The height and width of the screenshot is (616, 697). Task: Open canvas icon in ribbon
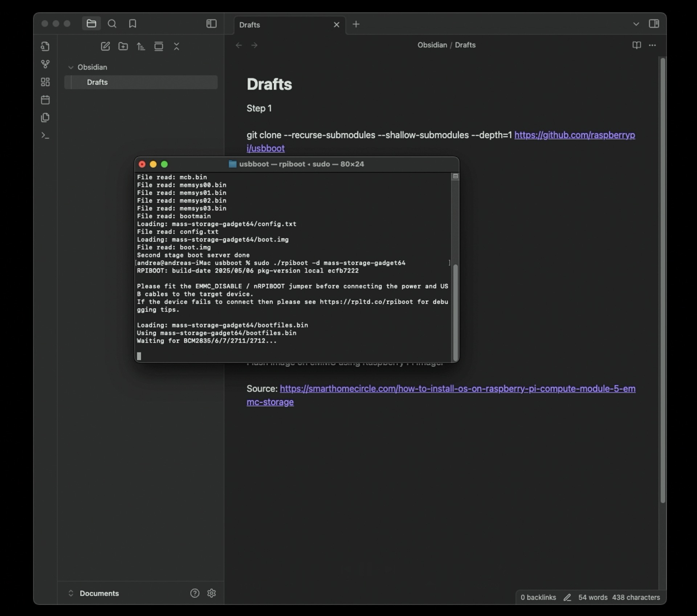pos(45,82)
